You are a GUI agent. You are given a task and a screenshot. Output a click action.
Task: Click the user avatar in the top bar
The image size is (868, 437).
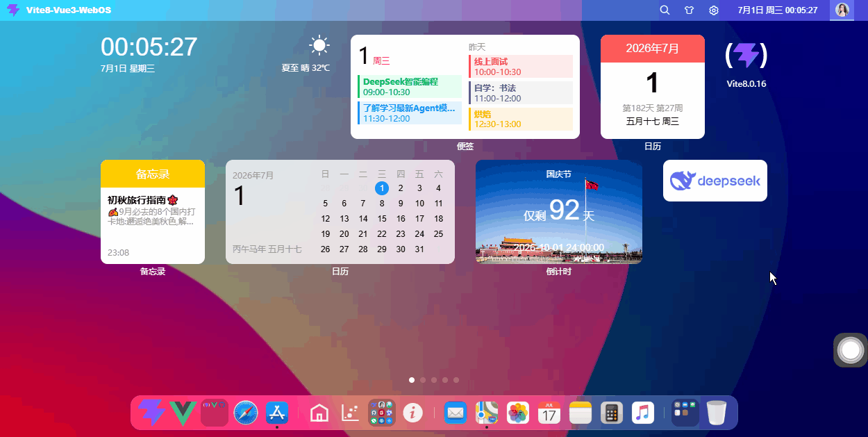(843, 10)
